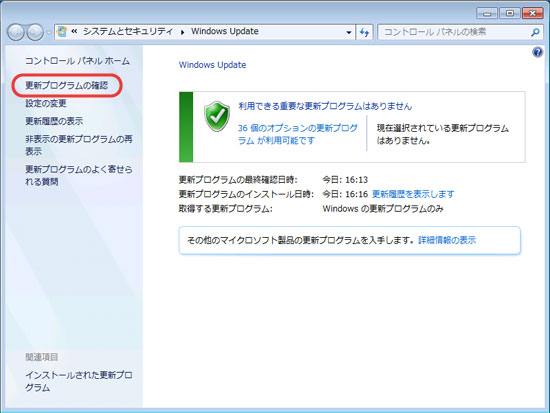
Task: Click 更新履歴を表示します link
Action: (x=413, y=194)
